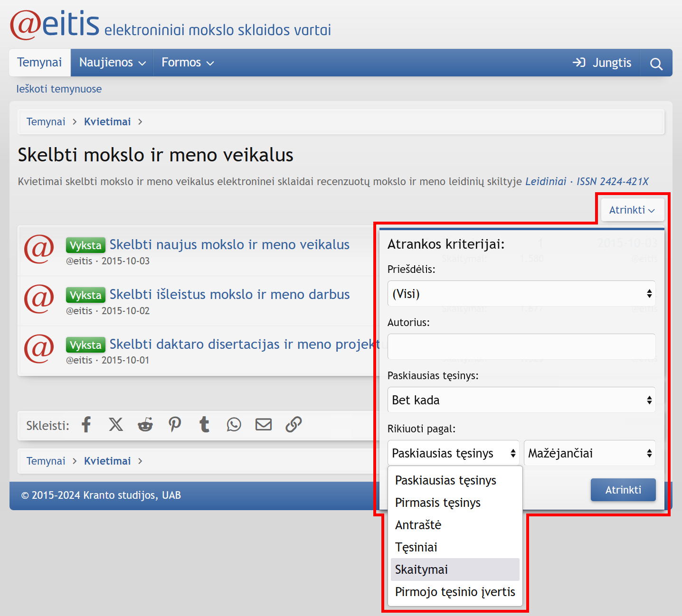
Task: Go to Temynai in top breadcrumb
Action: (46, 122)
